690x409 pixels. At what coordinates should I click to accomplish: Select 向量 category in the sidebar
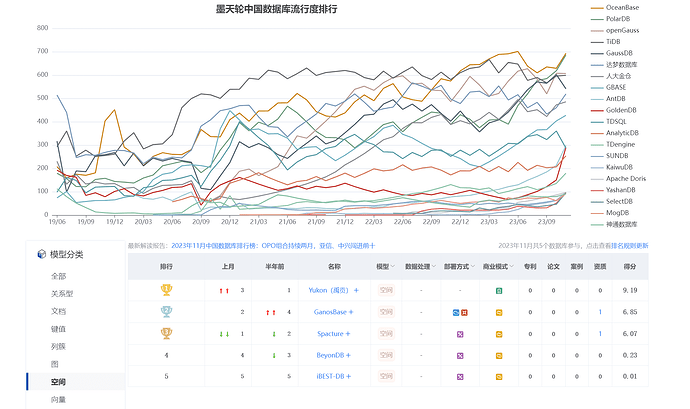(x=58, y=399)
